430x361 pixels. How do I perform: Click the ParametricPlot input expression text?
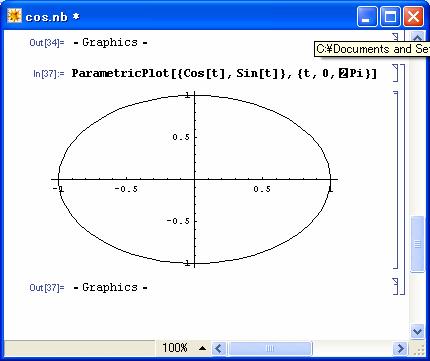pyautogui.click(x=224, y=73)
